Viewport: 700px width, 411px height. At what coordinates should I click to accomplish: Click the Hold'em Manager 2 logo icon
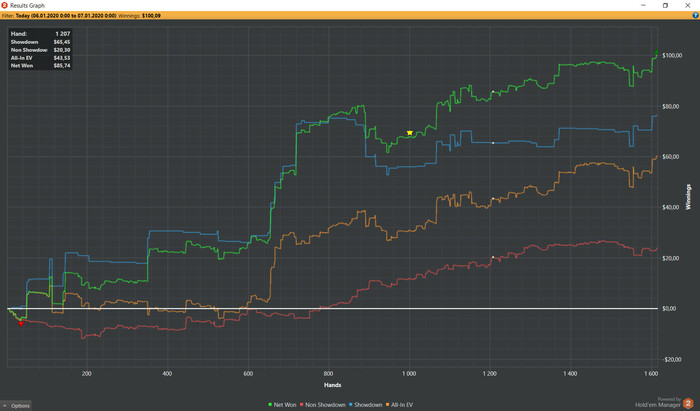(x=688, y=403)
